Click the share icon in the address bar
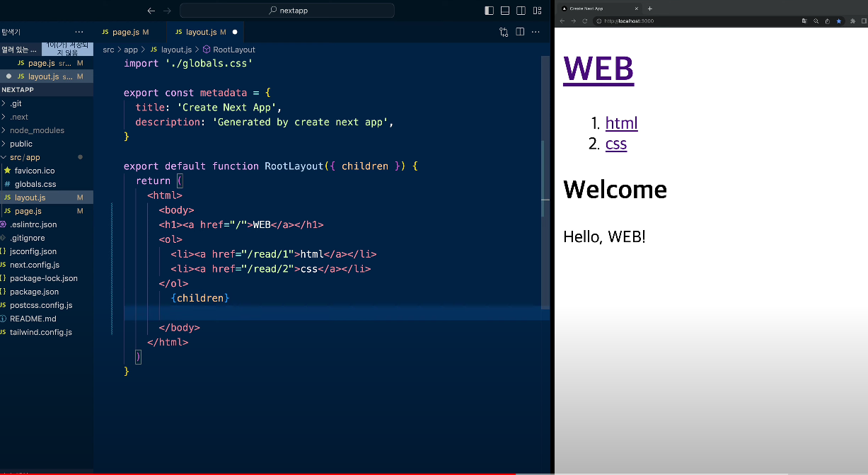Viewport: 868px width, 475px height. point(827,21)
